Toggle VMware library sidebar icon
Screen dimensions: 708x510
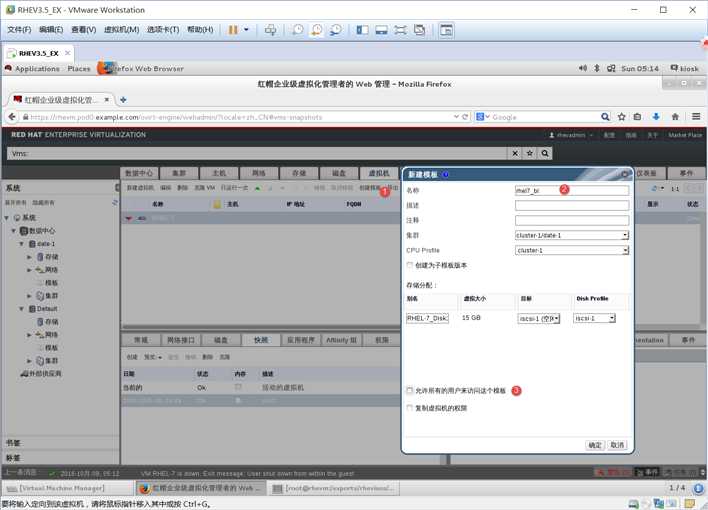click(x=363, y=30)
